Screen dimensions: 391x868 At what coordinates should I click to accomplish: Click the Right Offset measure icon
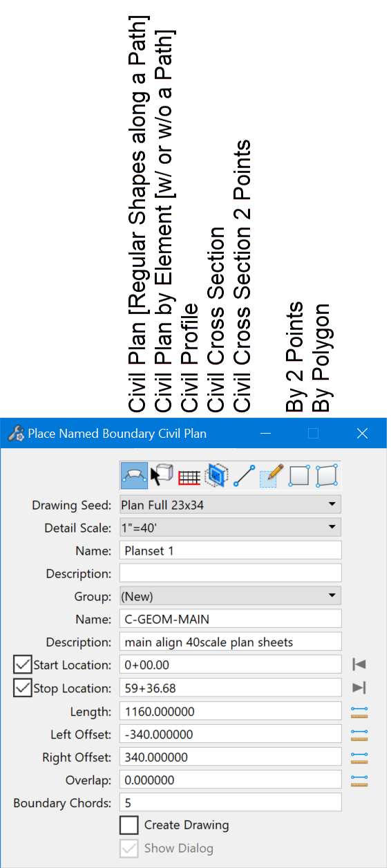click(359, 757)
